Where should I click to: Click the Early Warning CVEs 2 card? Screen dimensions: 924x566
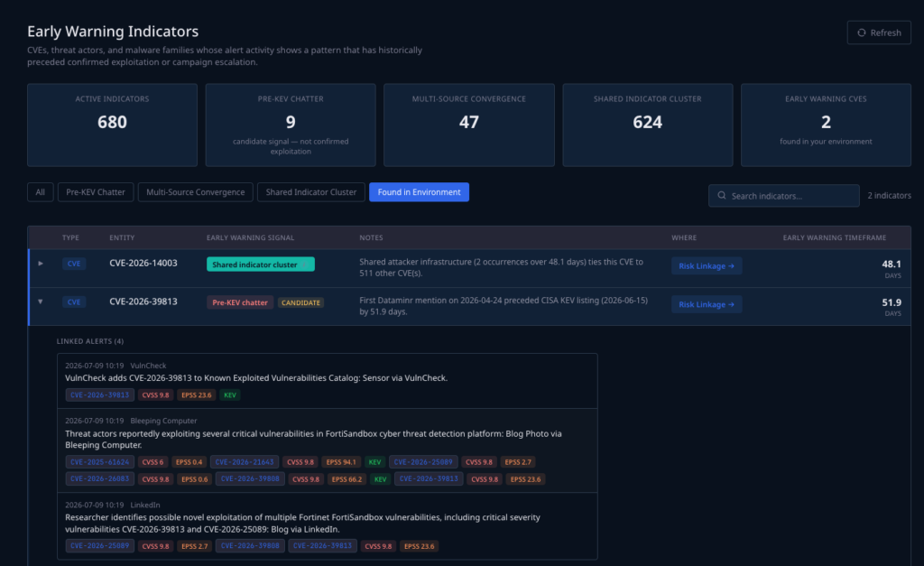click(826, 125)
